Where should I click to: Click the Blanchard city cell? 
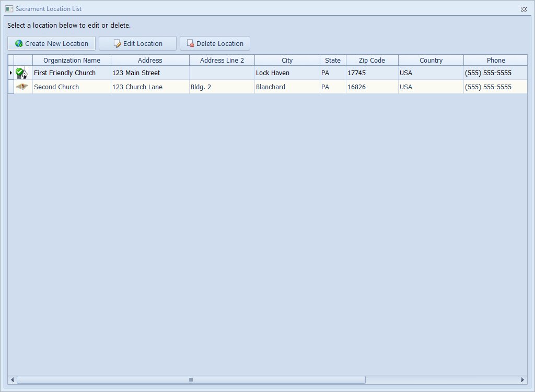pos(287,87)
